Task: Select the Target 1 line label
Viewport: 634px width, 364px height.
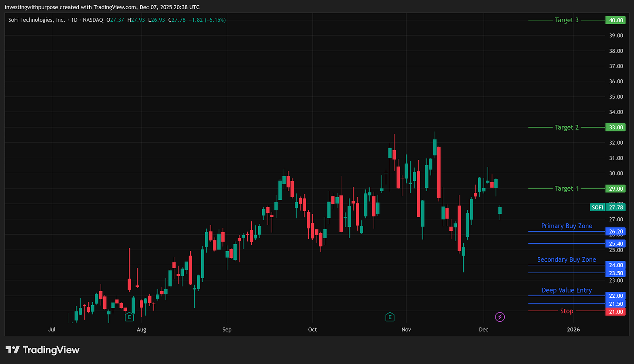Action: click(567, 189)
